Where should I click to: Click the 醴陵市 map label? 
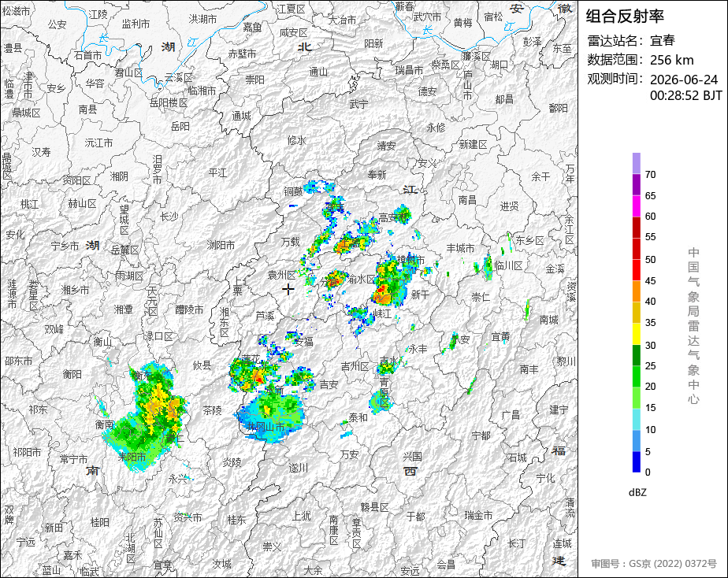[x=189, y=309]
